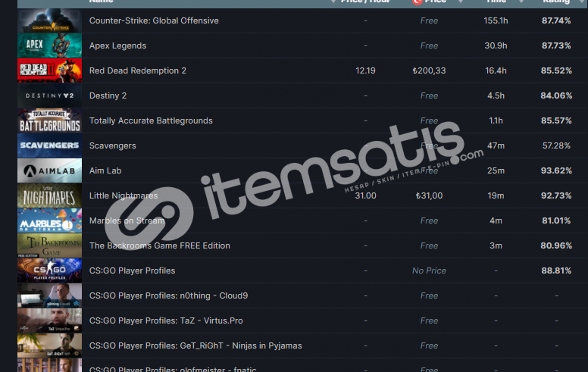Select the 87.73% rating for Apex Legends
The image size is (588, 372).
coord(556,45)
